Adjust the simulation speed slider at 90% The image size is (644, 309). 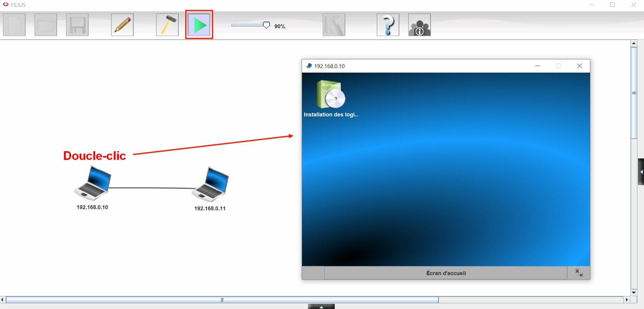pyautogui.click(x=266, y=25)
